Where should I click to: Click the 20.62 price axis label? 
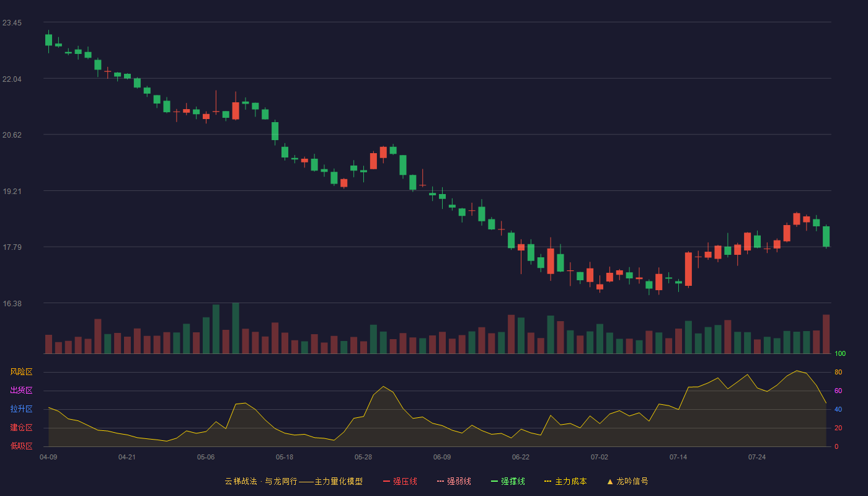[x=12, y=135]
